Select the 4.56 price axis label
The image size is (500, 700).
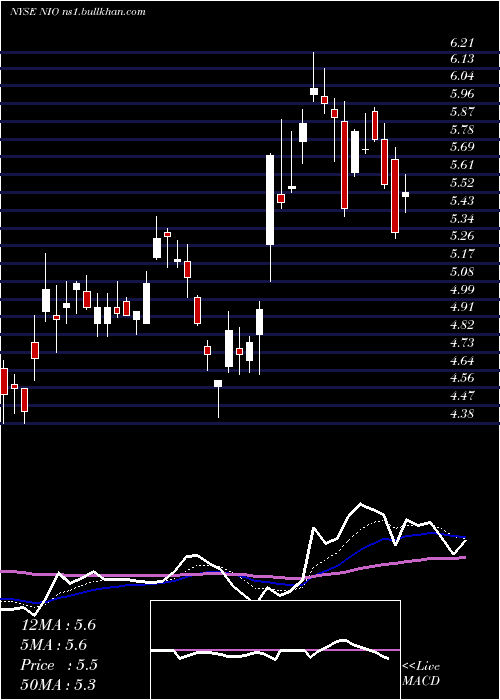click(462, 378)
